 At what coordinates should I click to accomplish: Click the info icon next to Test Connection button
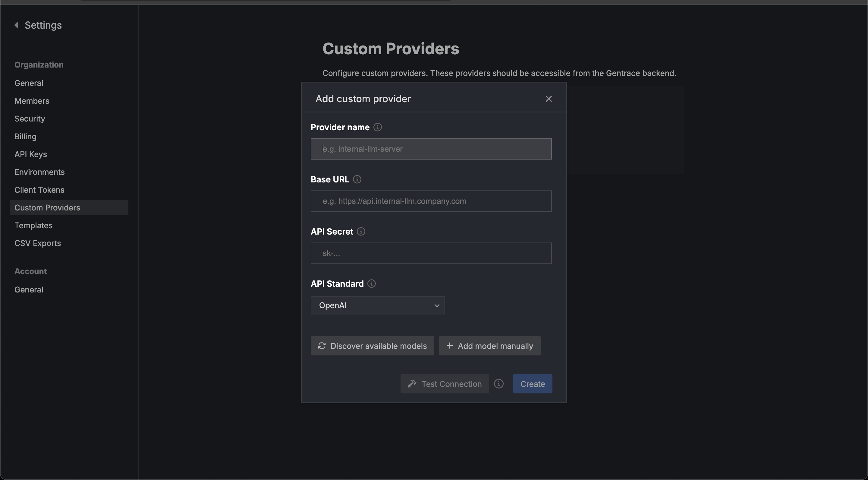point(498,384)
